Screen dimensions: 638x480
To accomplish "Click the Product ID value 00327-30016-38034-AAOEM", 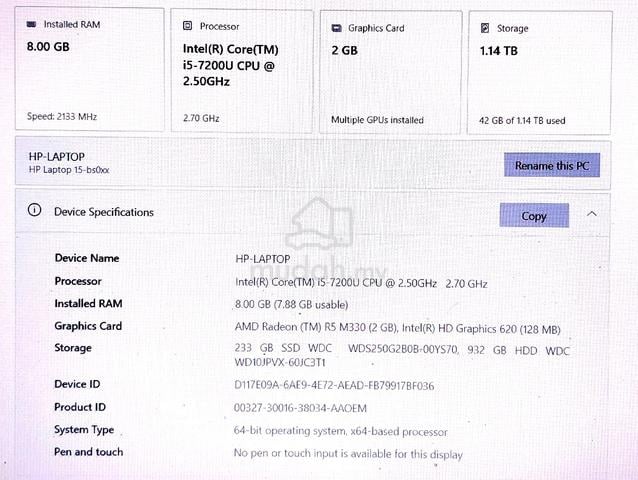I will (300, 408).
